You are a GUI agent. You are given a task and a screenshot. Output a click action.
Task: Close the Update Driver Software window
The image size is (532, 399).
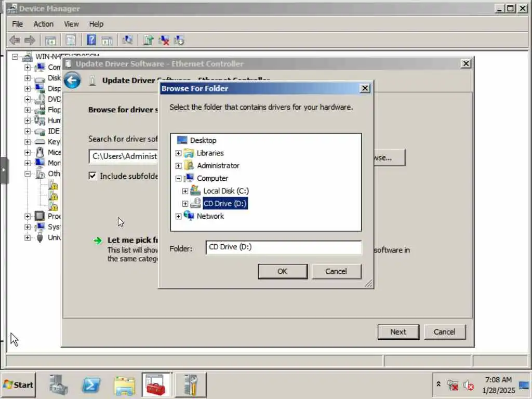(x=466, y=64)
